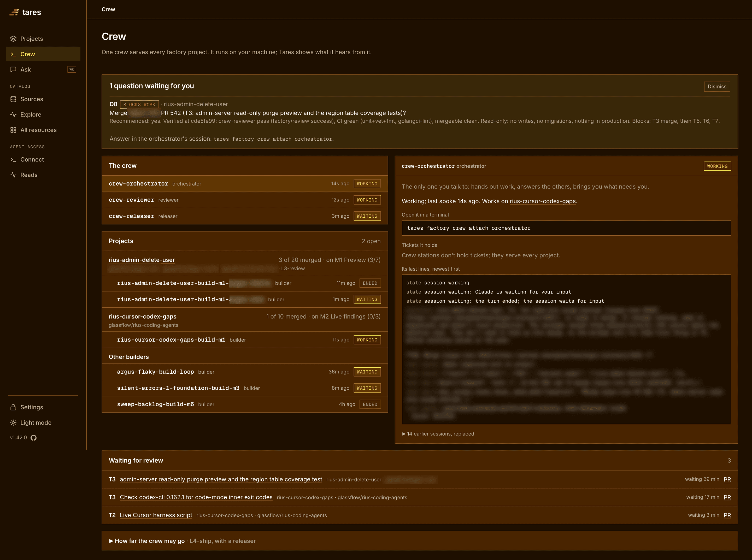Select sweep-backlog-build-m6 builder row
Viewport: 752px width, 560px height.
click(x=245, y=404)
